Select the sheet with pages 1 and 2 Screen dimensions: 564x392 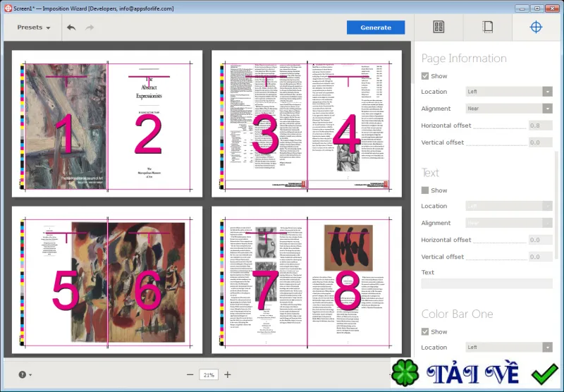click(107, 123)
